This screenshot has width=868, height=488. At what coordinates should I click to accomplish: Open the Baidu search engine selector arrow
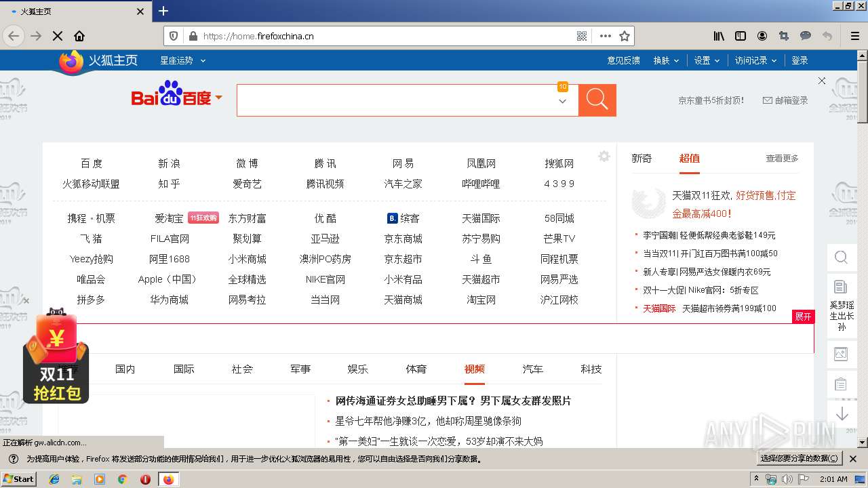coord(219,98)
